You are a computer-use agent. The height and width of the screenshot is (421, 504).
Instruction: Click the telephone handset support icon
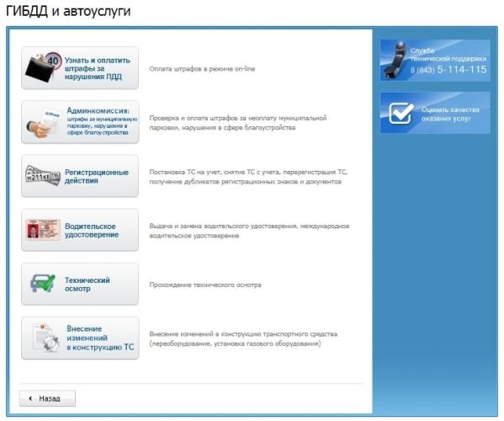pos(395,60)
